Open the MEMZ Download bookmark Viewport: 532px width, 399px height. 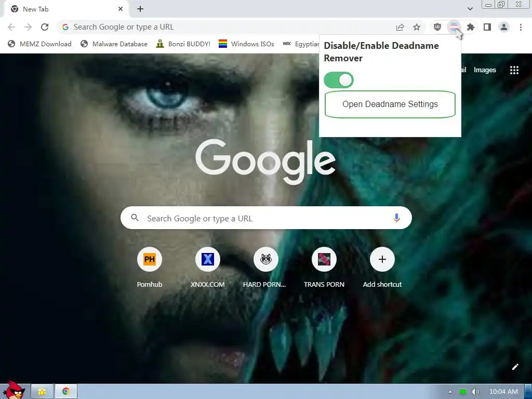pos(39,44)
